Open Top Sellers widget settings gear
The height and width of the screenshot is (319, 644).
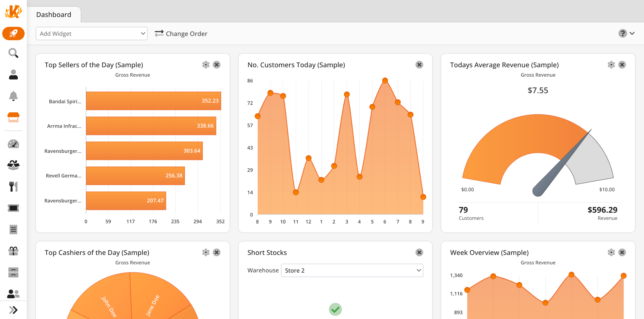[x=206, y=65]
